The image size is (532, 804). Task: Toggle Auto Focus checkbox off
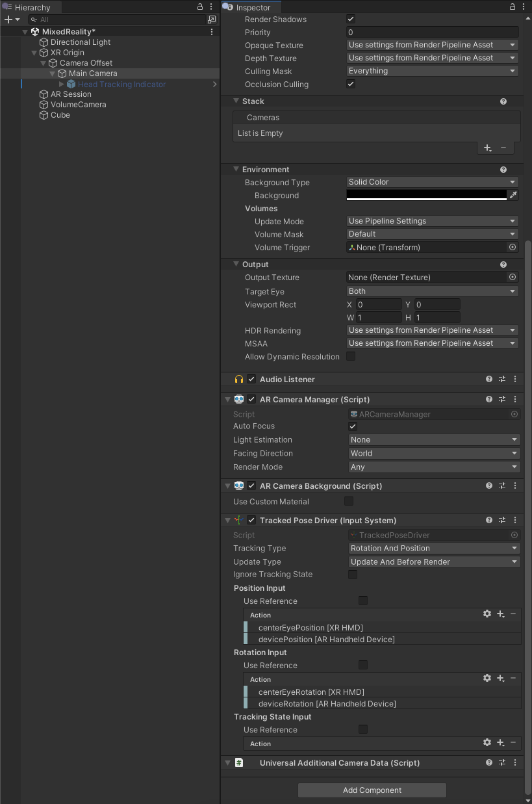353,426
